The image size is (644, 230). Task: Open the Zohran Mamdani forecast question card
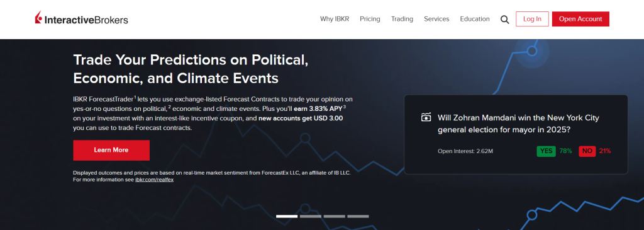click(x=516, y=135)
